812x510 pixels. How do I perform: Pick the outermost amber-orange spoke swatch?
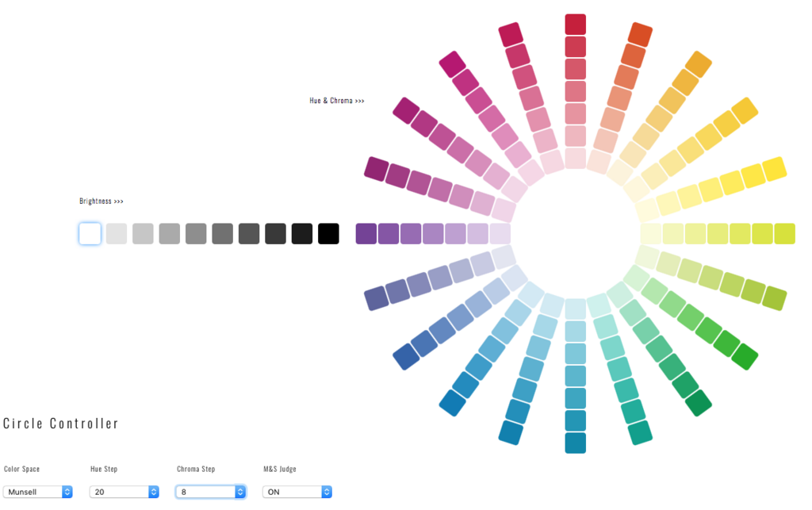click(698, 64)
